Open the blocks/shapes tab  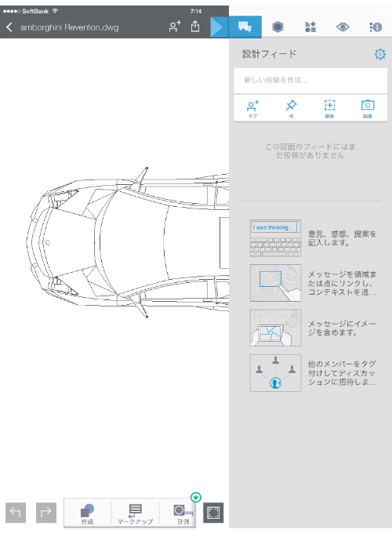[x=310, y=27]
